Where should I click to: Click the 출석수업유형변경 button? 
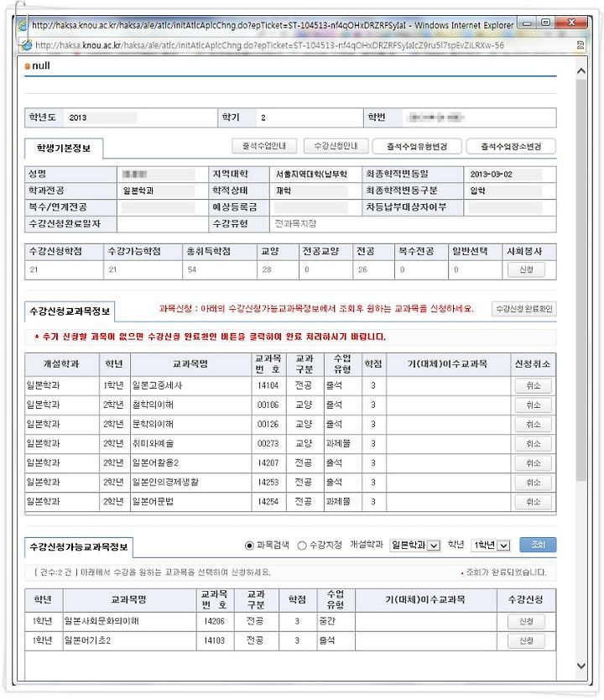point(417,146)
